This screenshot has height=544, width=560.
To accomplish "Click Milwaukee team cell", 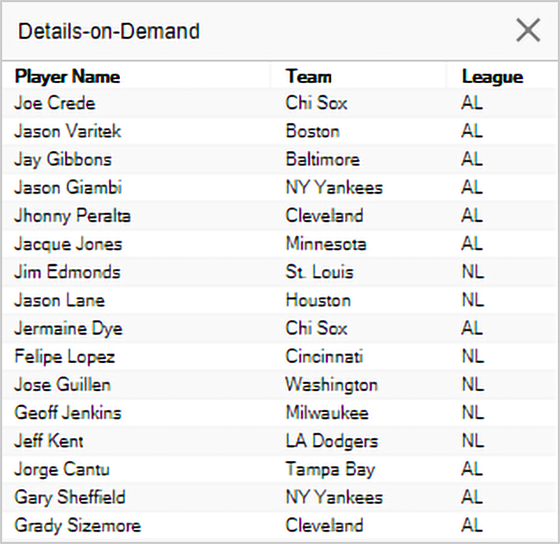I will (327, 413).
